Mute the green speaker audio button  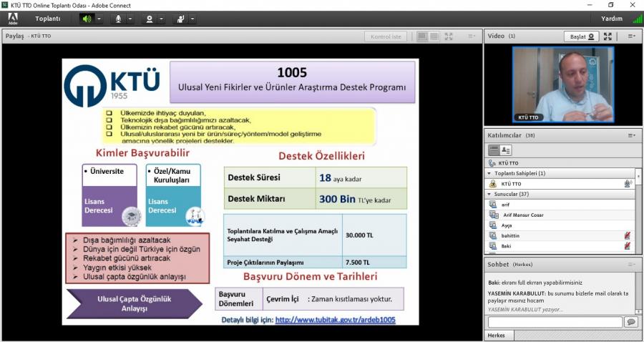pyautogui.click(x=87, y=19)
